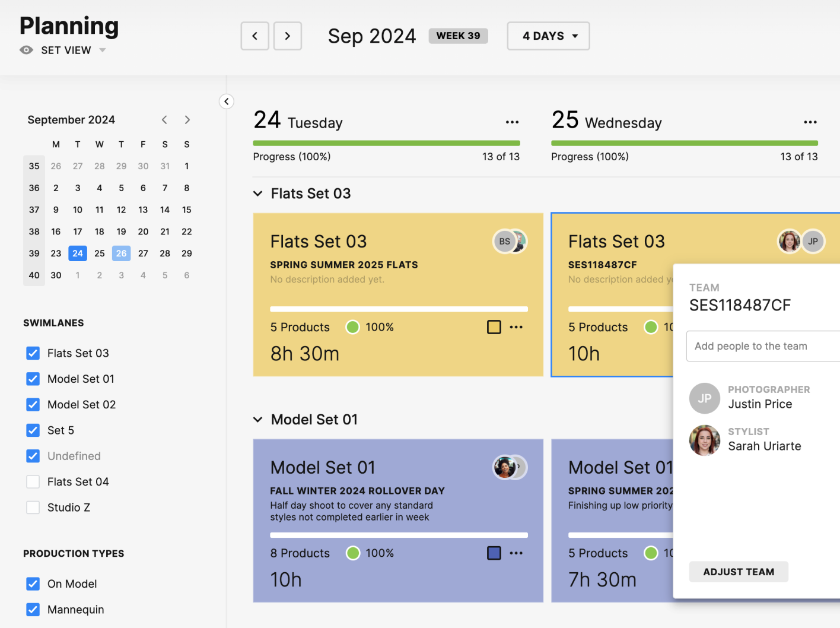Screen dimensions: 840x628
Task: Open Wednesday's options menu
Action: [810, 122]
